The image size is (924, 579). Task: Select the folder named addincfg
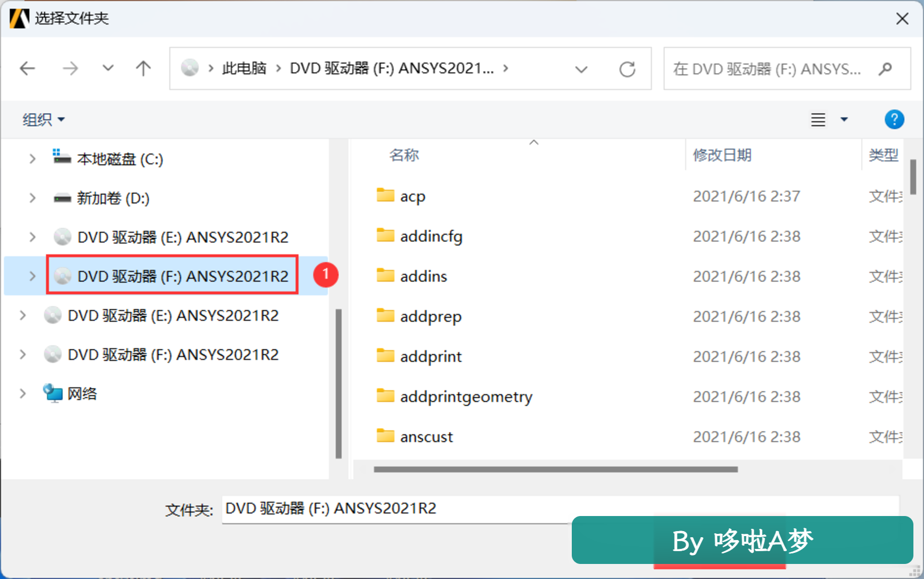click(x=431, y=236)
